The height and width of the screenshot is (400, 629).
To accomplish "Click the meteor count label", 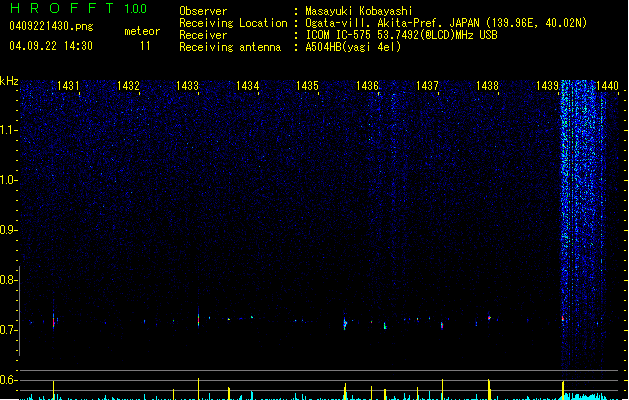I will 142,31.
